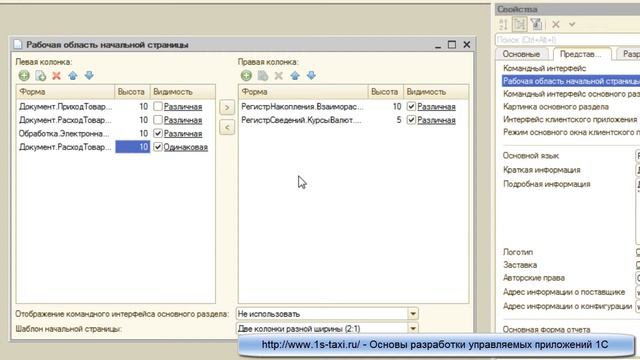Image resolution: width=640 pixels, height=360 pixels.
Task: Open Различная link for РегистрНакопления row
Action: click(436, 107)
